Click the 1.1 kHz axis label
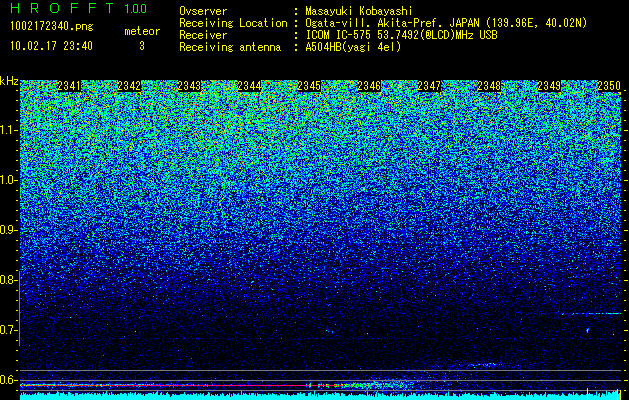This screenshot has height=400, width=629. 8,130
